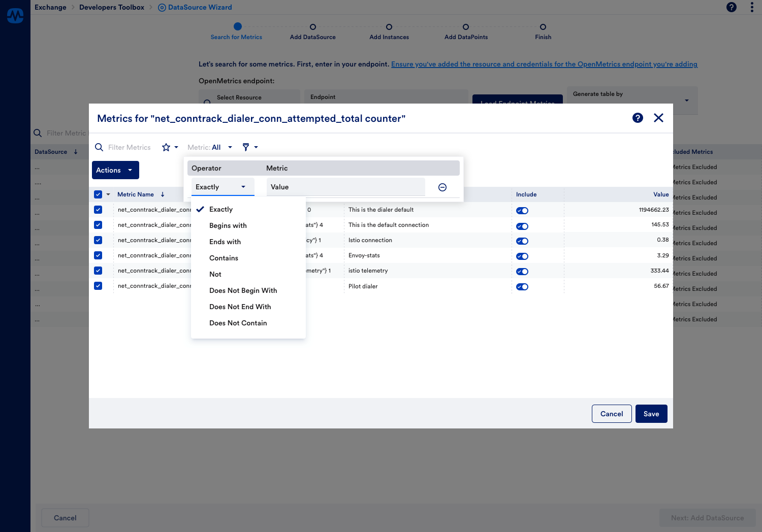762x532 pixels.
Task: Click the Add DataSource step circle
Action: [x=313, y=27]
